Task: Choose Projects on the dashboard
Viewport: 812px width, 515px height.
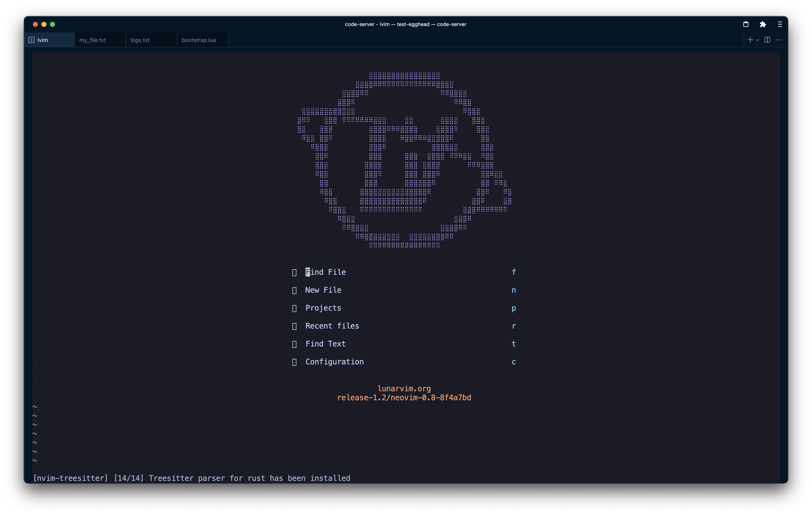Action: click(323, 308)
